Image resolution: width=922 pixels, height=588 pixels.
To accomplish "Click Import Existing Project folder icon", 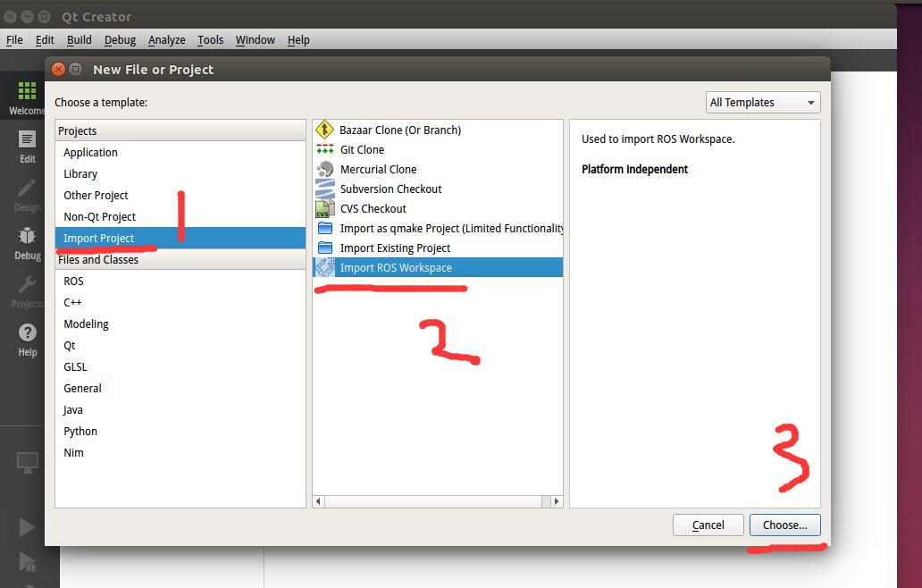I will click(324, 248).
